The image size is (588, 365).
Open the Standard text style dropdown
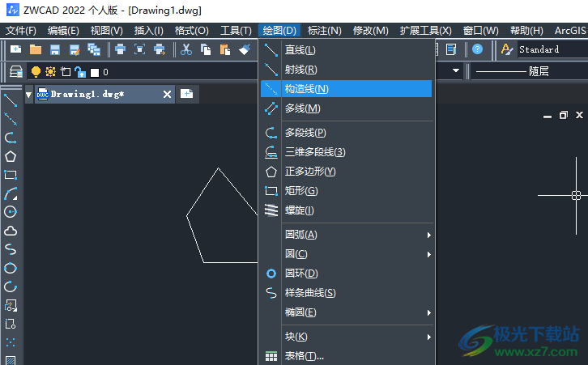coord(552,49)
